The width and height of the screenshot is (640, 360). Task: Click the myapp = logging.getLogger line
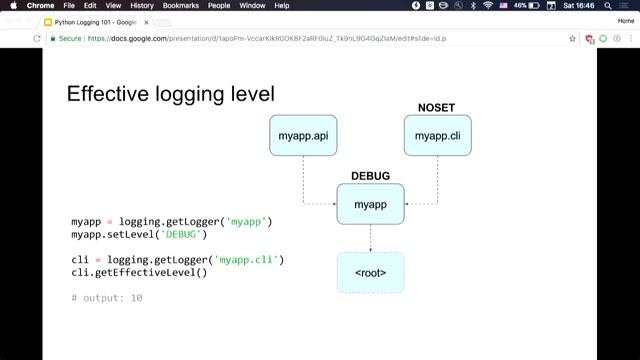click(x=171, y=222)
